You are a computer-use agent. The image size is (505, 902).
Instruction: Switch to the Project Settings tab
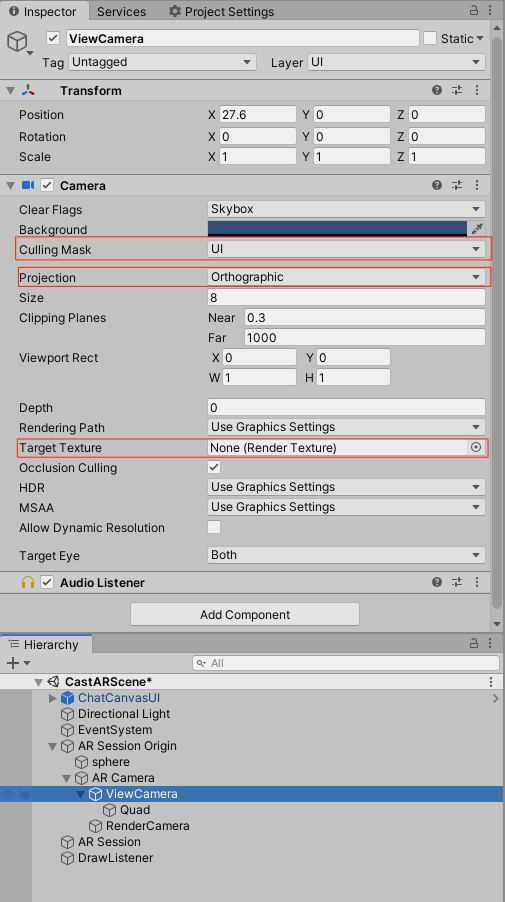[221, 11]
